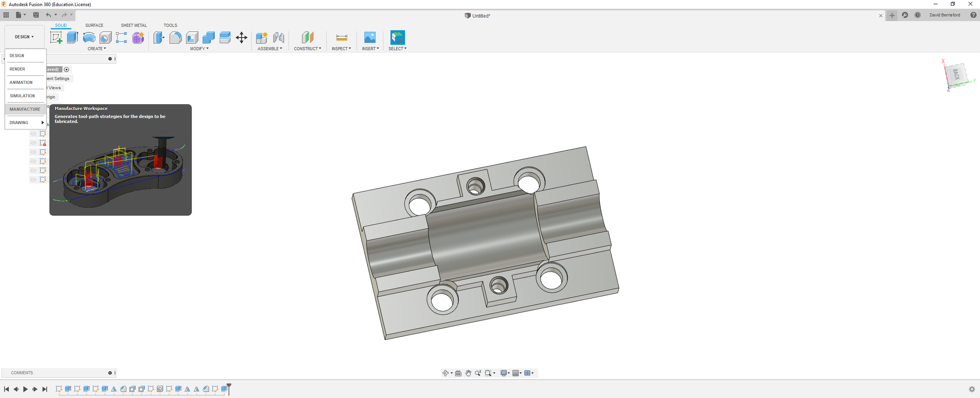Select the Fillet tool in Modify
This screenshot has height=398, width=980.
pyautogui.click(x=175, y=38)
